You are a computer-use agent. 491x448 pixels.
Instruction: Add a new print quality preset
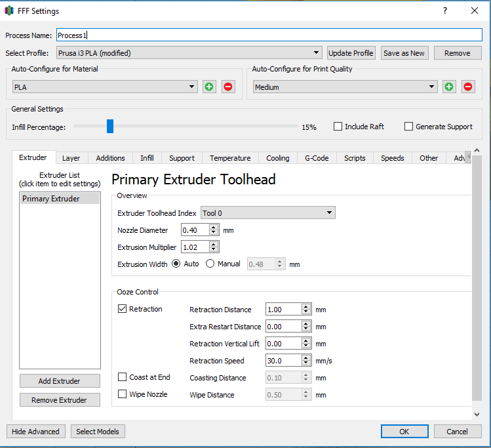(x=449, y=87)
